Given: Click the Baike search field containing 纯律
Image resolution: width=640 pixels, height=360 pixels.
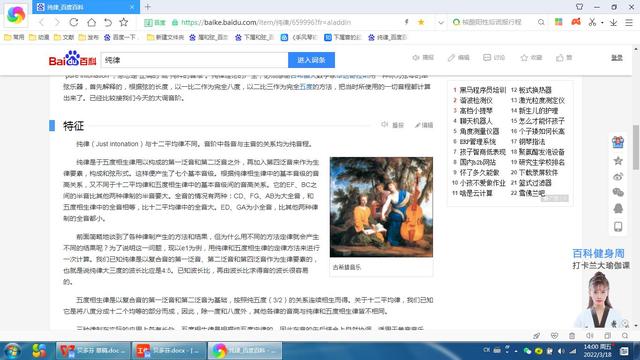Looking at the screenshot, I should click(194, 60).
